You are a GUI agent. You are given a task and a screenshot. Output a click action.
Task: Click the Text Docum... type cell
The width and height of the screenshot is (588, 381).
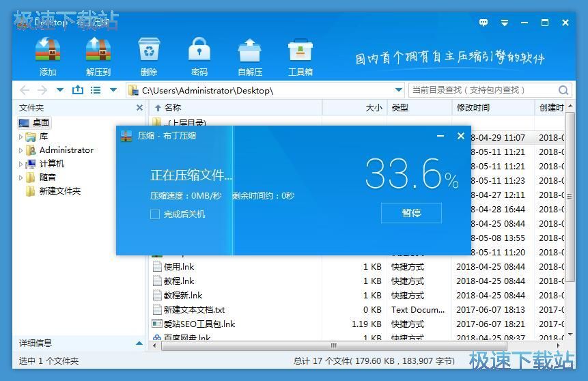click(418, 310)
